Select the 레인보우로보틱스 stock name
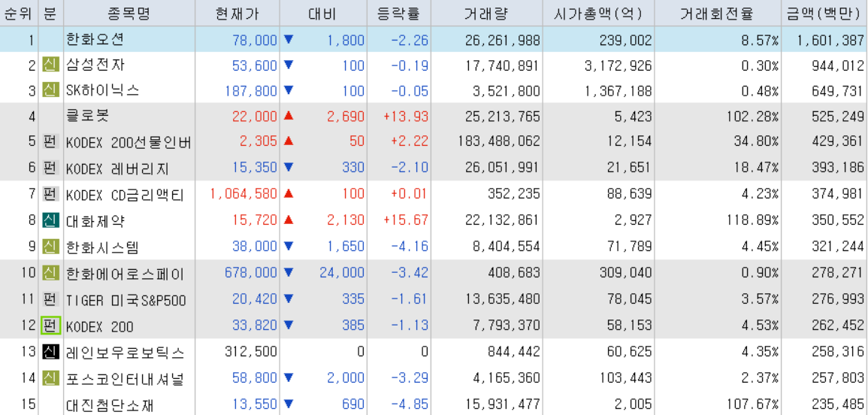This screenshot has height=415, width=868. tap(125, 352)
